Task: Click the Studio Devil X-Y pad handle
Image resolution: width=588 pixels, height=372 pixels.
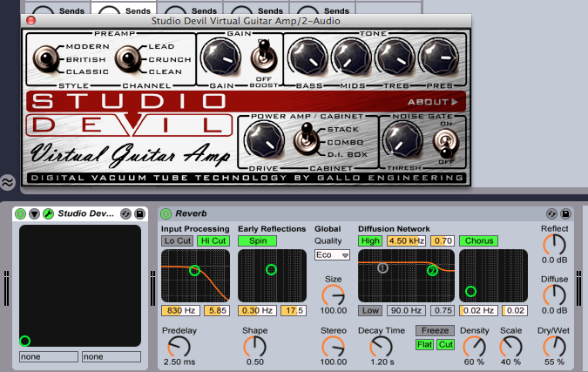Action: [24, 341]
